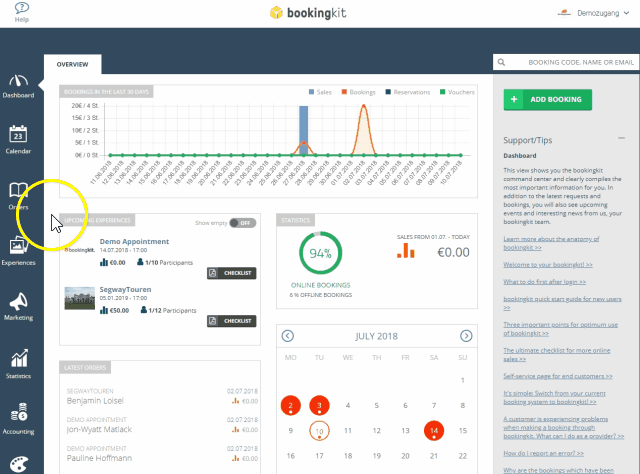The height and width of the screenshot is (474, 640).
Task: Select July 14 in the calendar
Action: click(434, 431)
